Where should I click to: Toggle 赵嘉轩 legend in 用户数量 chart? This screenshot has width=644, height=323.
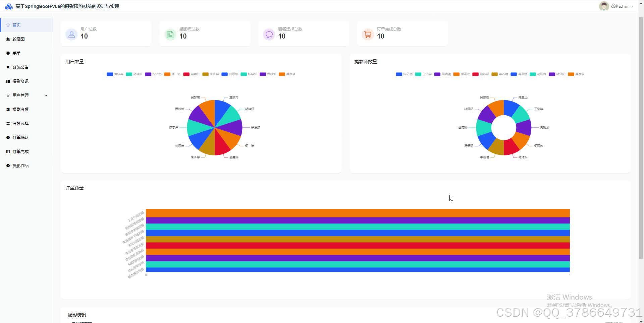[192, 74]
